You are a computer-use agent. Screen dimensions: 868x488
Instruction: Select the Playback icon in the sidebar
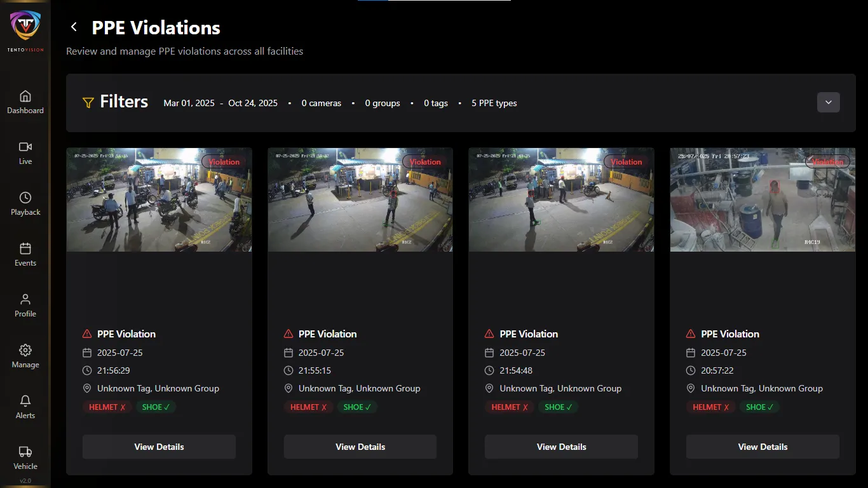[25, 203]
